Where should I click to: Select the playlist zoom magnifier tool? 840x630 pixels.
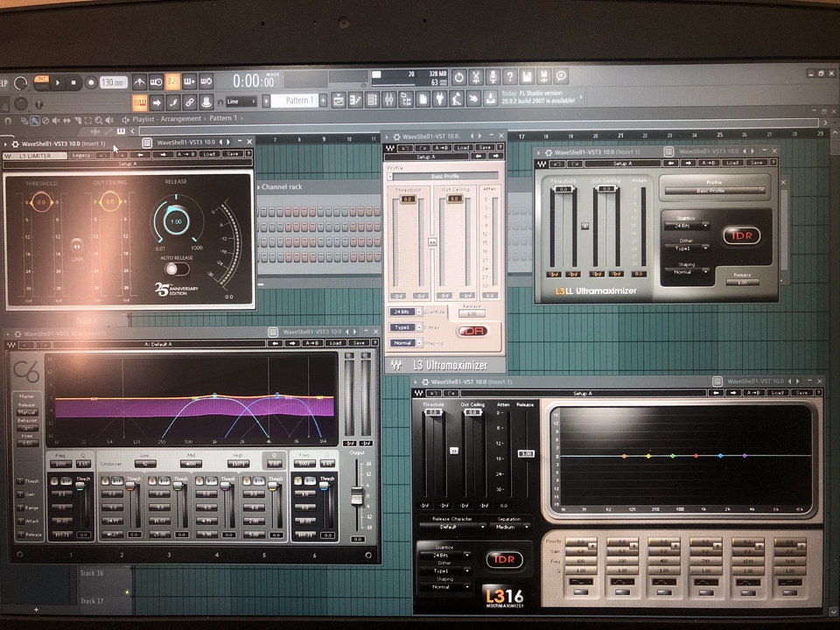[x=99, y=121]
